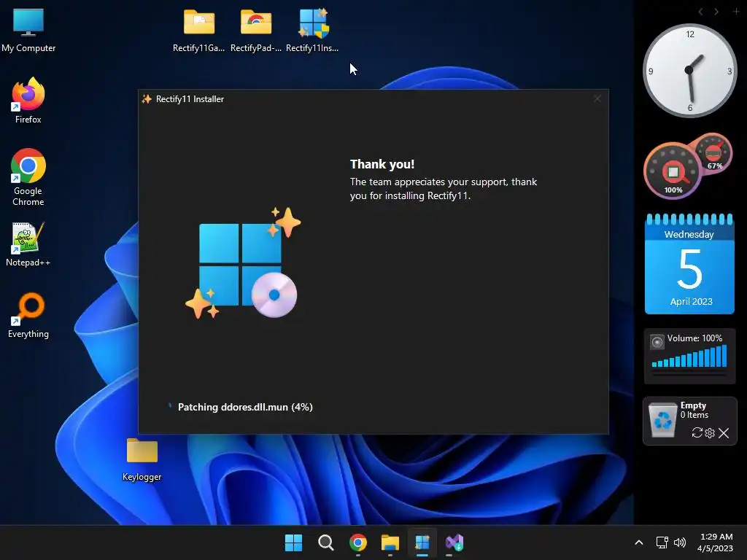Click the speaker icon in volume gadget
Viewport: 747px width, 560px height.
pyautogui.click(x=657, y=341)
